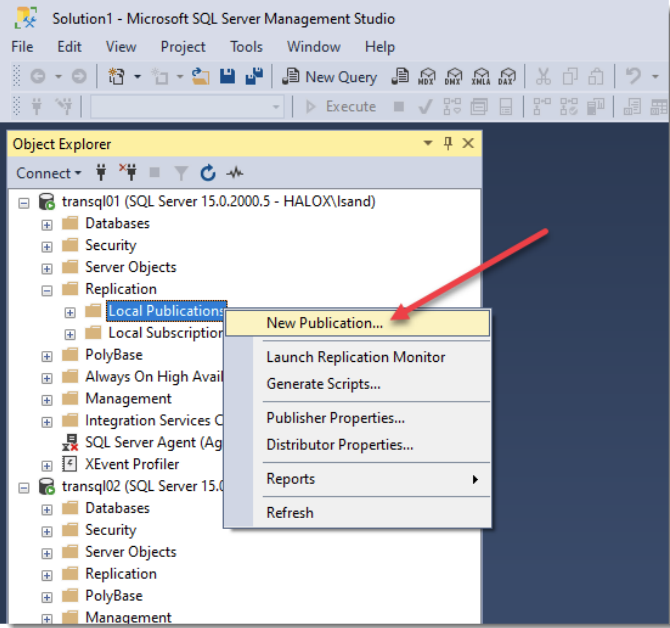Viewport: 670px width, 628px height.
Task: Click Object Explorer disconnect plug icon
Action: 128,172
